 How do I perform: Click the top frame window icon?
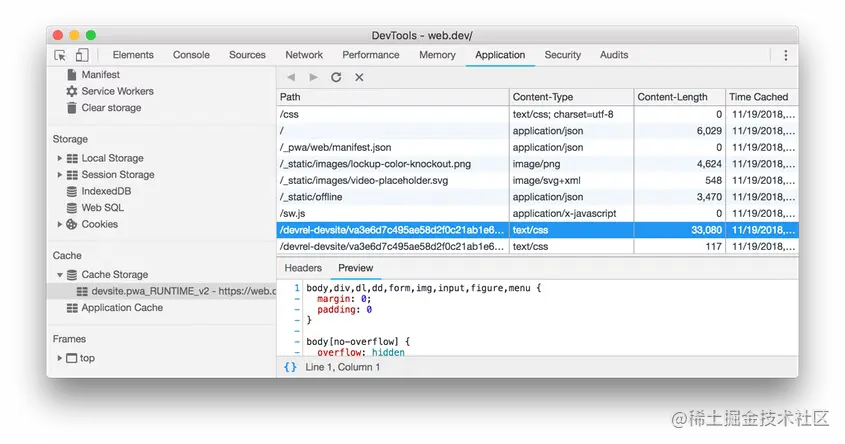72,358
